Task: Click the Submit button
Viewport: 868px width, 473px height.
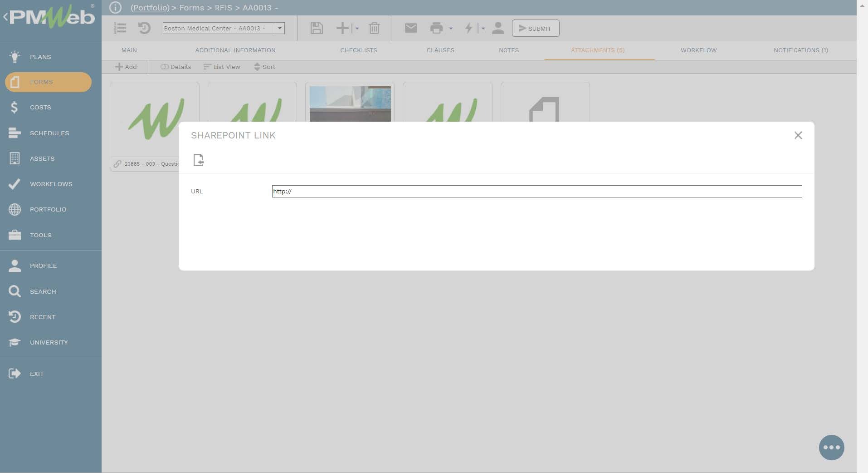Action: click(x=536, y=28)
